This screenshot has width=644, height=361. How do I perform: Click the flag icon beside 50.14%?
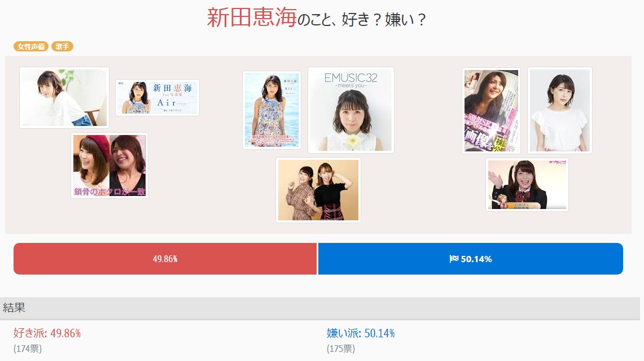pos(454,259)
